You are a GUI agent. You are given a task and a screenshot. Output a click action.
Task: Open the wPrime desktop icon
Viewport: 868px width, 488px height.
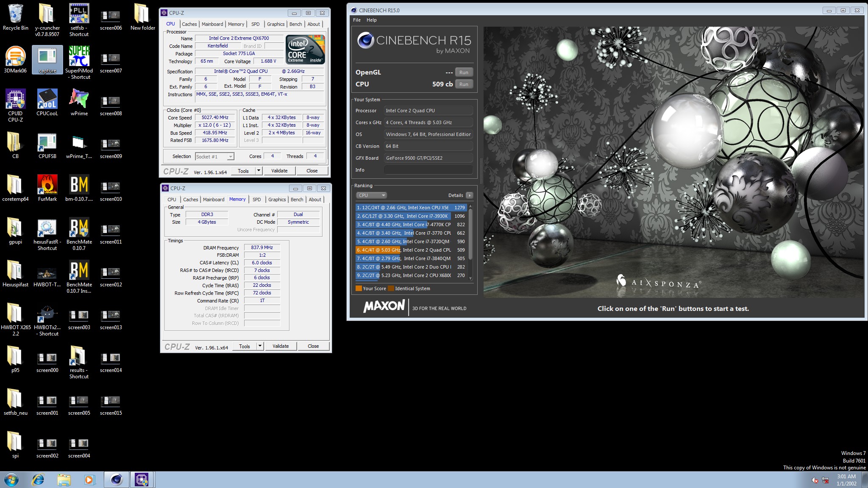[79, 103]
